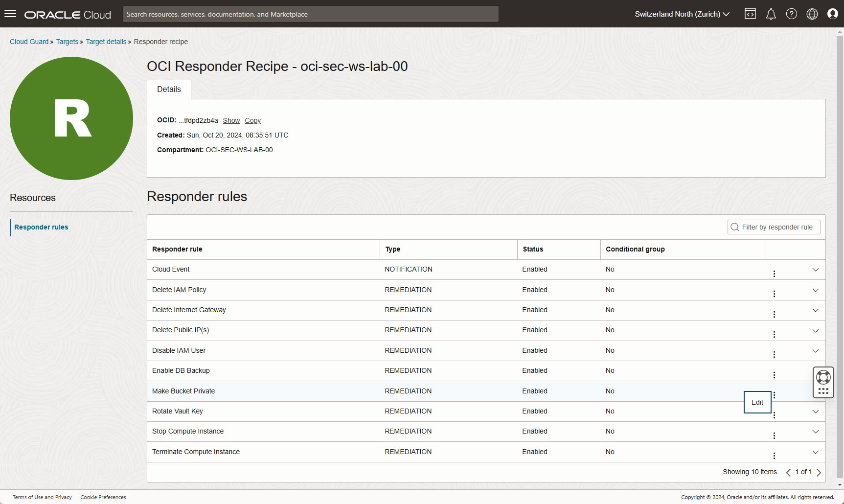Click the Terminate Compute Instance rule name
The image size is (844, 504).
click(196, 452)
